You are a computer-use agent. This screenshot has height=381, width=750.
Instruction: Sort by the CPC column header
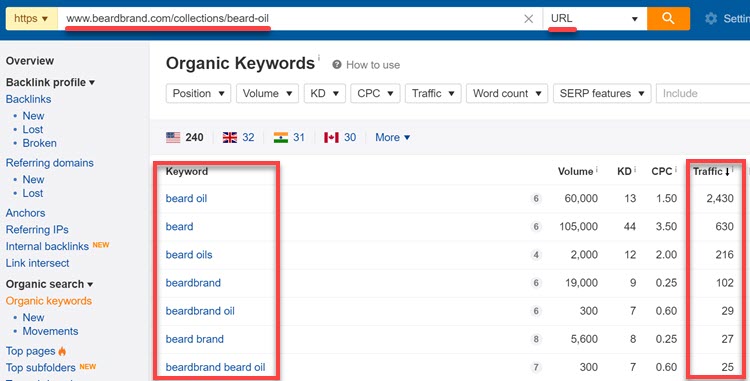tap(662, 171)
